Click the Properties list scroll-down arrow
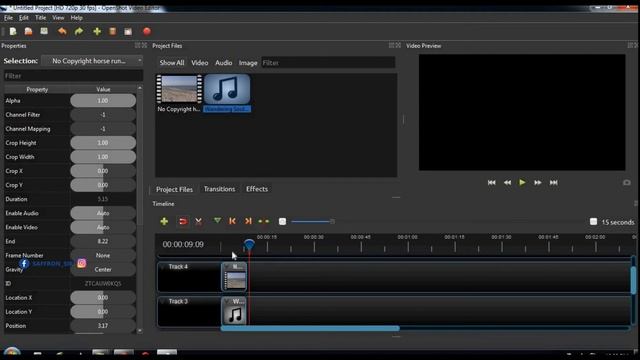 coord(140,331)
